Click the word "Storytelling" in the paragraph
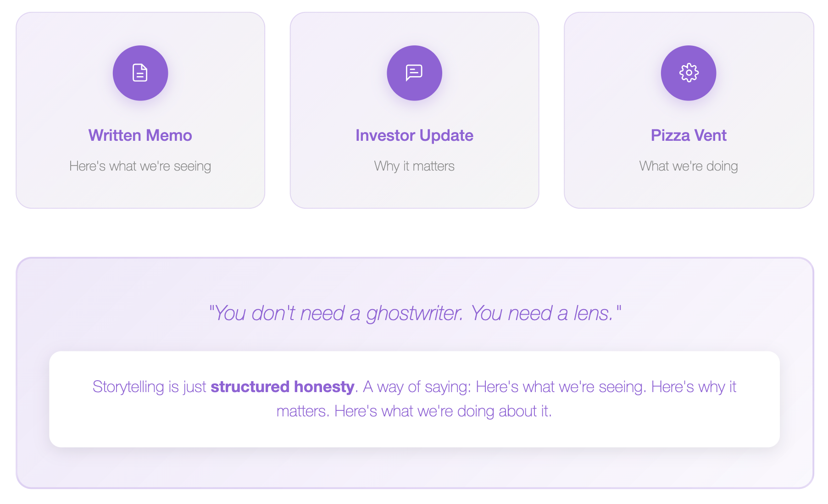 pos(128,387)
